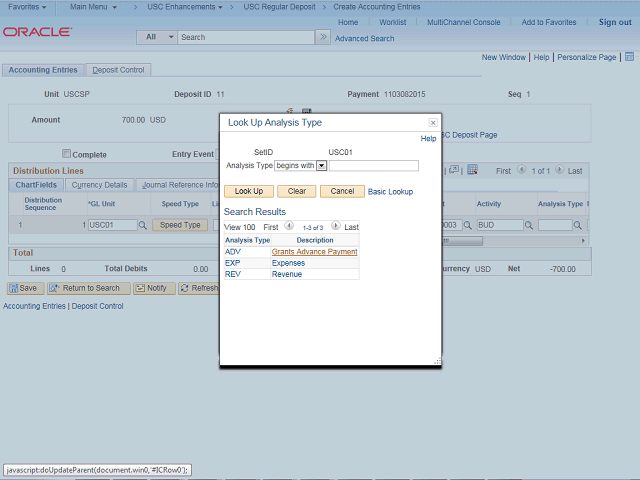This screenshot has height=480, width=640.
Task: Select the ChartFields tab
Action: pyautogui.click(x=36, y=185)
